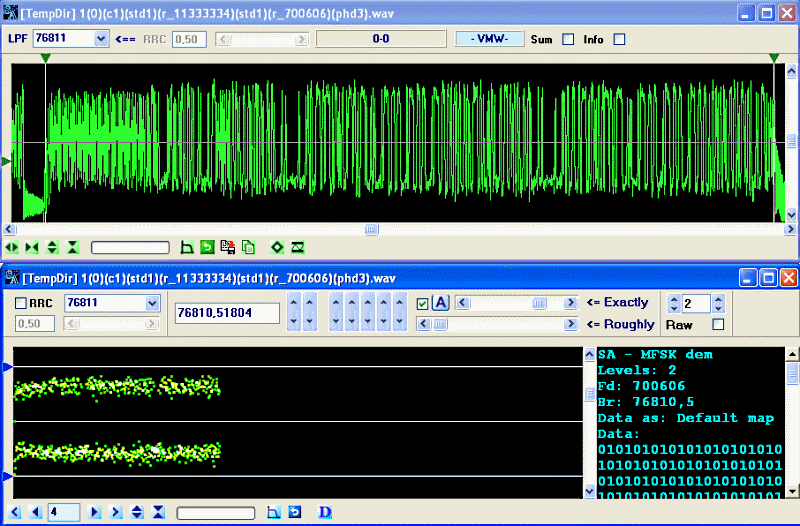Open the LPF 76811 dropdown
800x526 pixels.
101,39
